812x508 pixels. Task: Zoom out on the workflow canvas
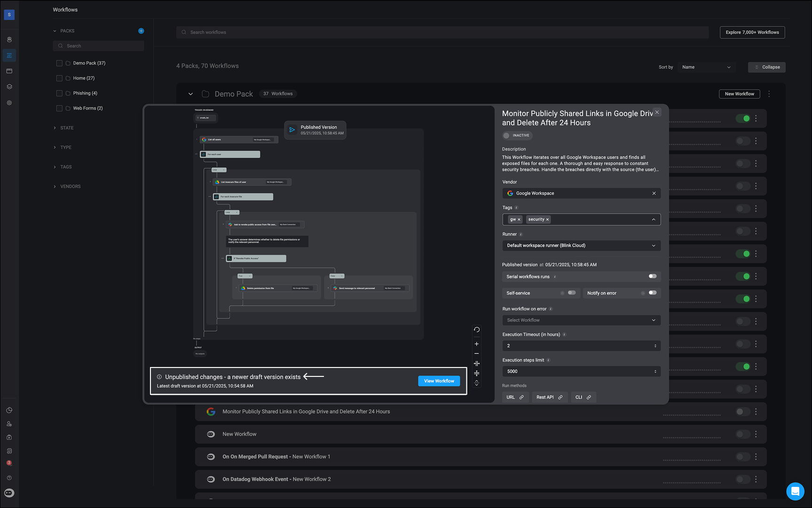click(476, 354)
